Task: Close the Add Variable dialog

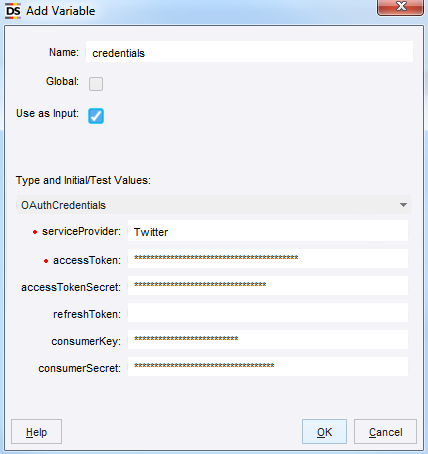Action: click(x=401, y=7)
